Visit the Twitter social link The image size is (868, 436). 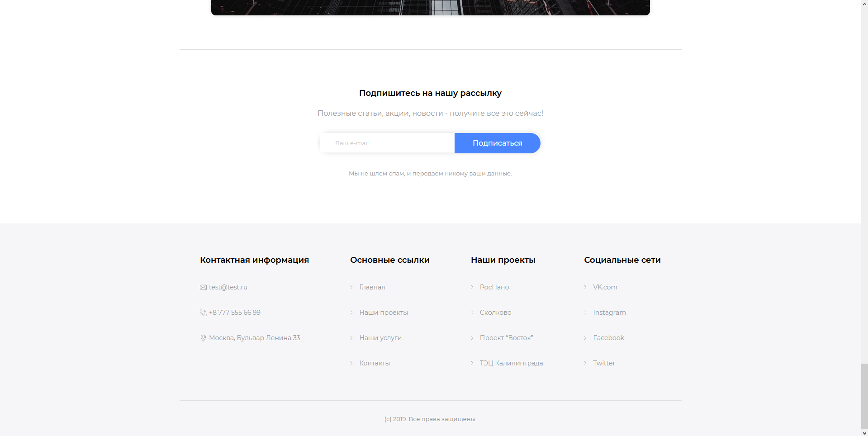[x=604, y=363]
